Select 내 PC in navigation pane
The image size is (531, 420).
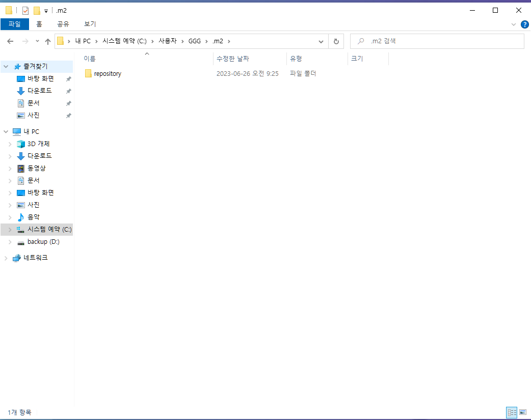click(31, 132)
